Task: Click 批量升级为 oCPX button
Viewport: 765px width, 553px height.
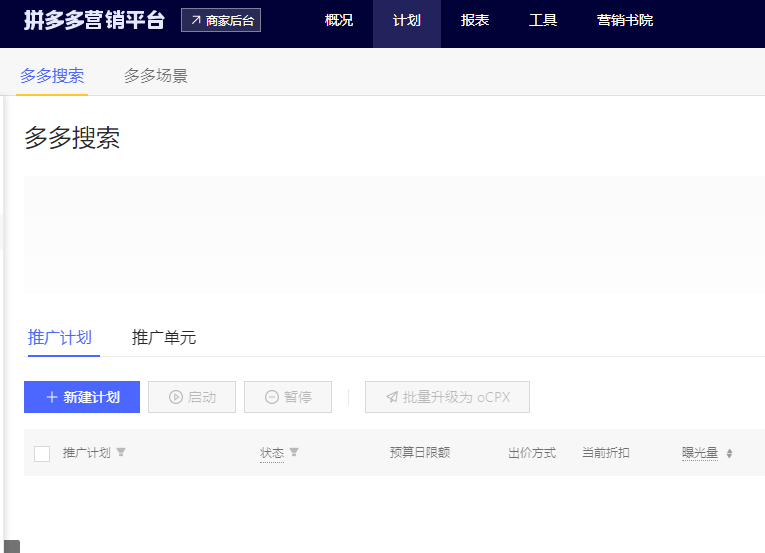Action: click(x=447, y=397)
